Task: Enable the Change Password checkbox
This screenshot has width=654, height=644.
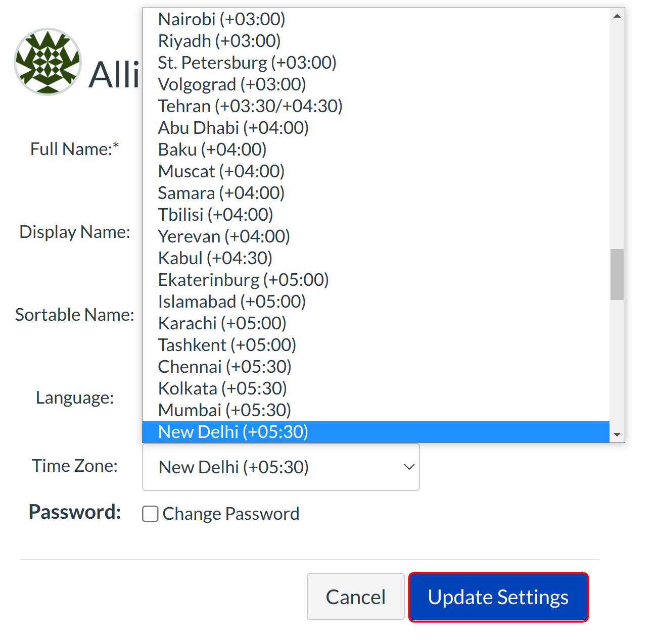Action: pos(150,514)
